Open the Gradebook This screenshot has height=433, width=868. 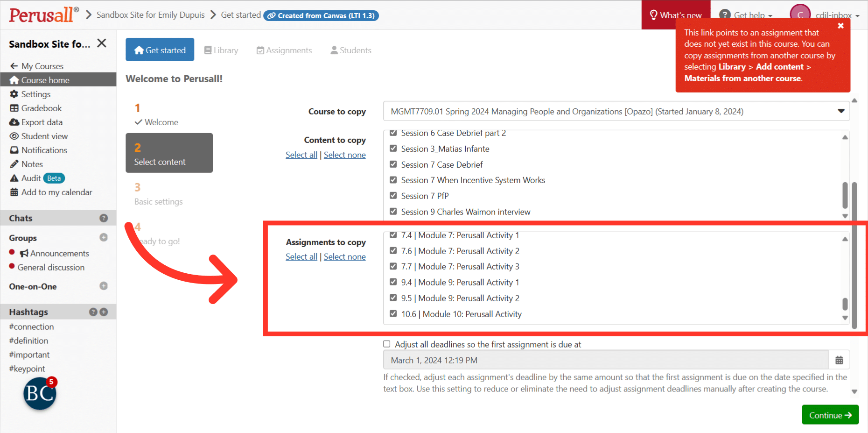point(41,108)
